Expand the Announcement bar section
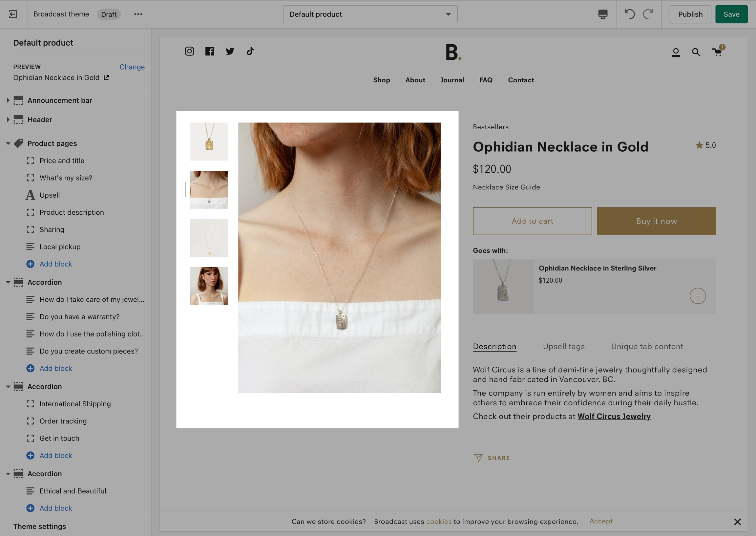 click(x=8, y=100)
